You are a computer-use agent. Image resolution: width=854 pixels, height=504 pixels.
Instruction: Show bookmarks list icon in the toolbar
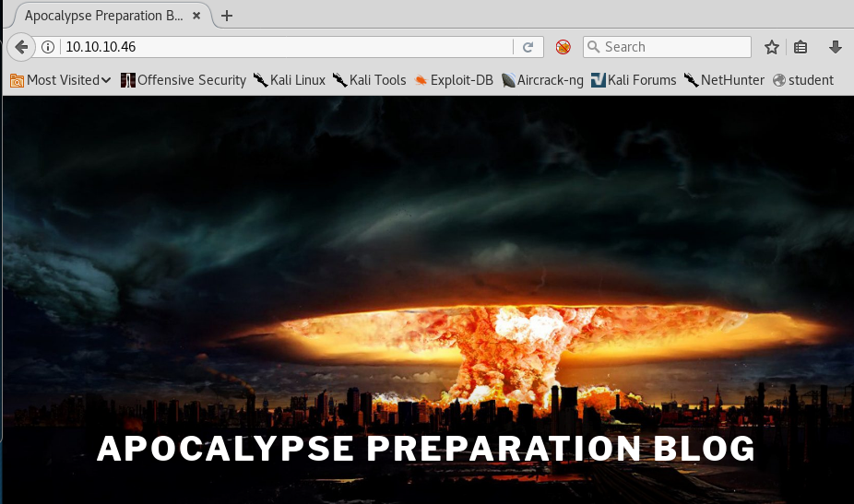(801, 47)
